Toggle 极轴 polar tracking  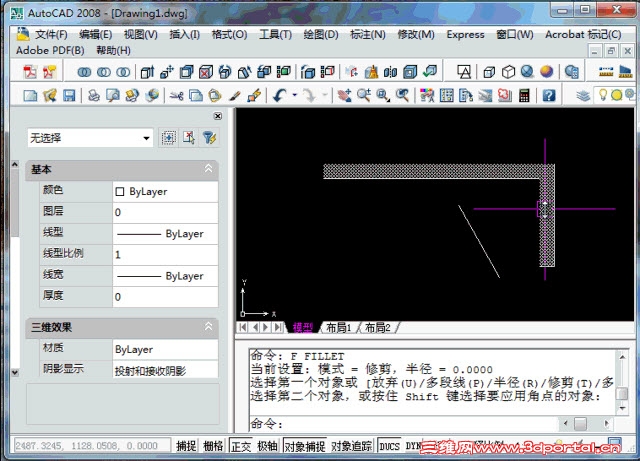(x=267, y=446)
